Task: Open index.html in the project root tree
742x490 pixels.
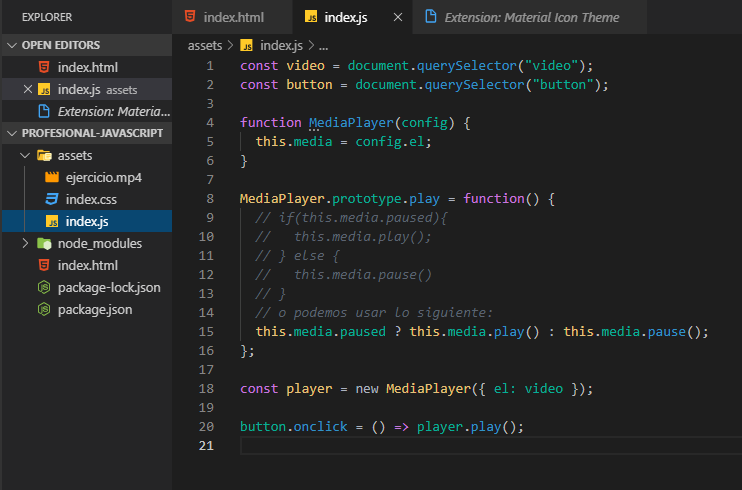Action: point(87,265)
